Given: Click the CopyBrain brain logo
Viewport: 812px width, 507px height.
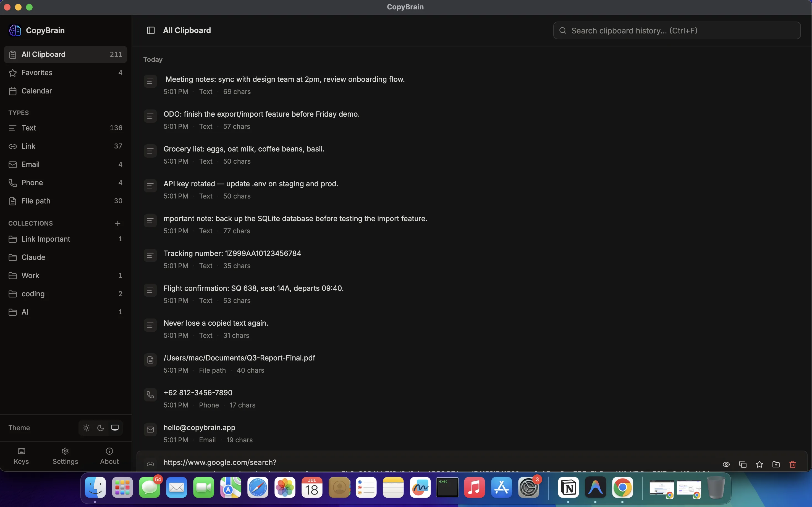Looking at the screenshot, I should pos(15,30).
